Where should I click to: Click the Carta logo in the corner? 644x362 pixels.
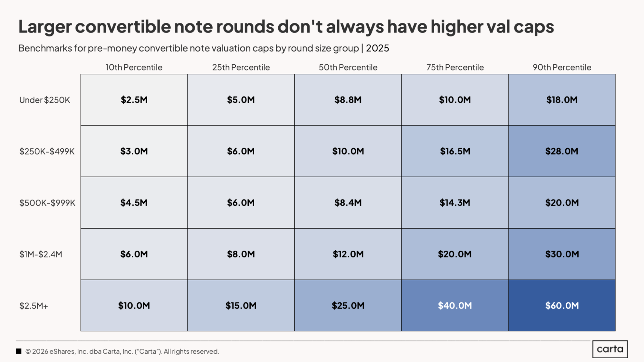tap(610, 349)
